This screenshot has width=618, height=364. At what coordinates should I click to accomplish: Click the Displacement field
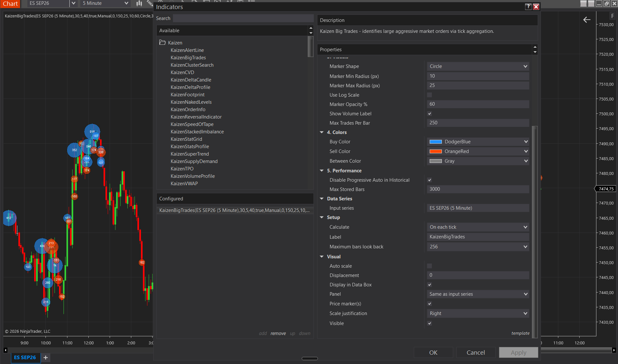pos(478,275)
